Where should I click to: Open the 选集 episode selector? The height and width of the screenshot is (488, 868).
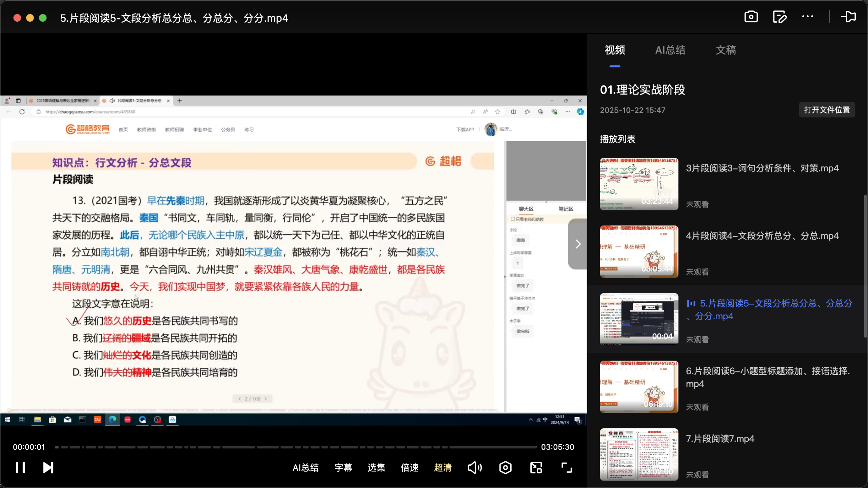[x=376, y=468]
